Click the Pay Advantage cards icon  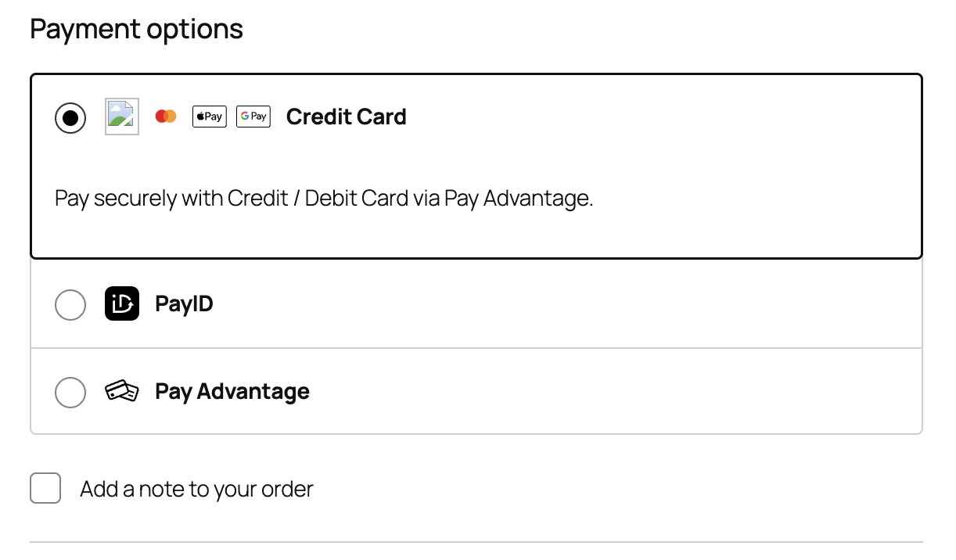[122, 391]
